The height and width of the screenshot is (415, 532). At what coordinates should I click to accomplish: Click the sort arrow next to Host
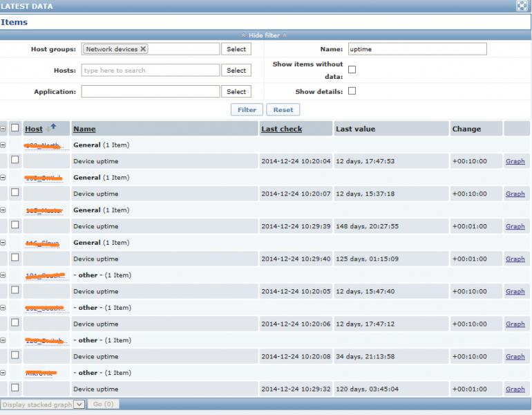(x=53, y=128)
